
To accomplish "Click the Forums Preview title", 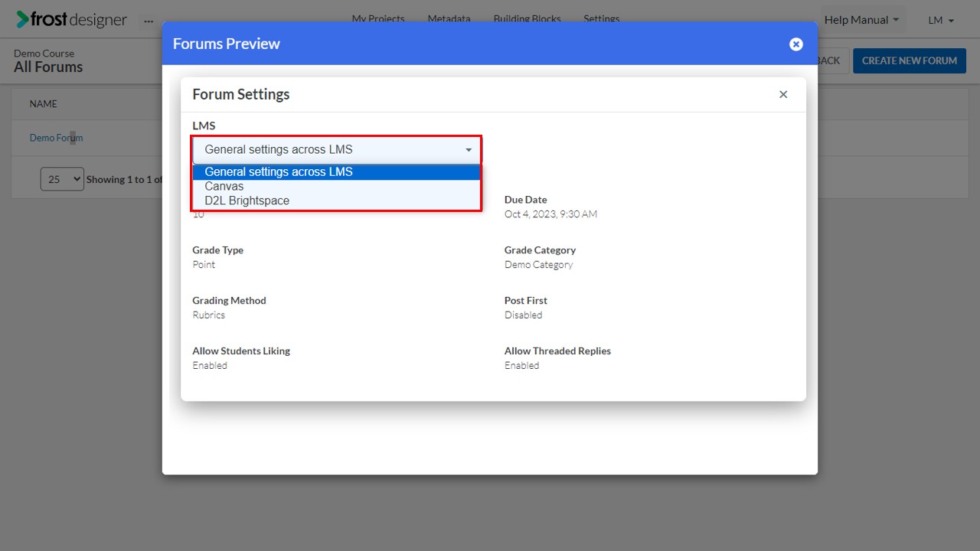I will (227, 44).
